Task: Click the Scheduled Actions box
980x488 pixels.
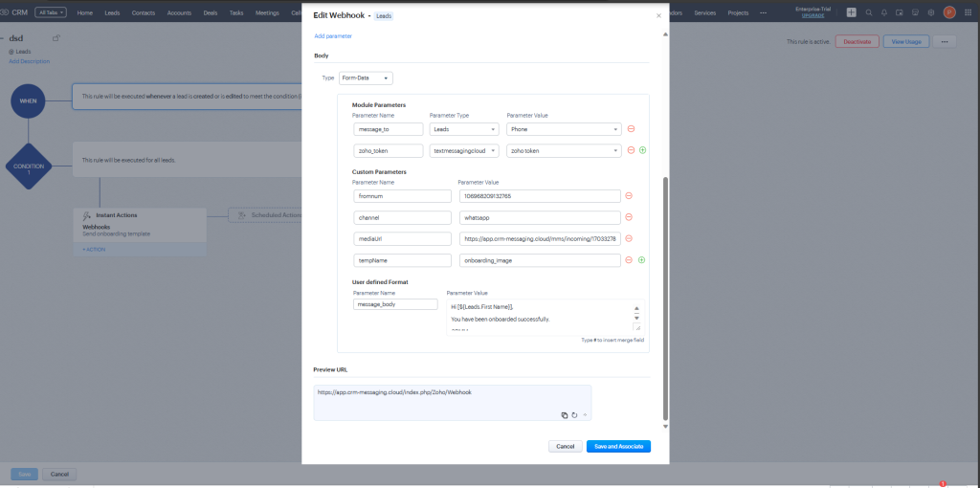Action: [265, 215]
